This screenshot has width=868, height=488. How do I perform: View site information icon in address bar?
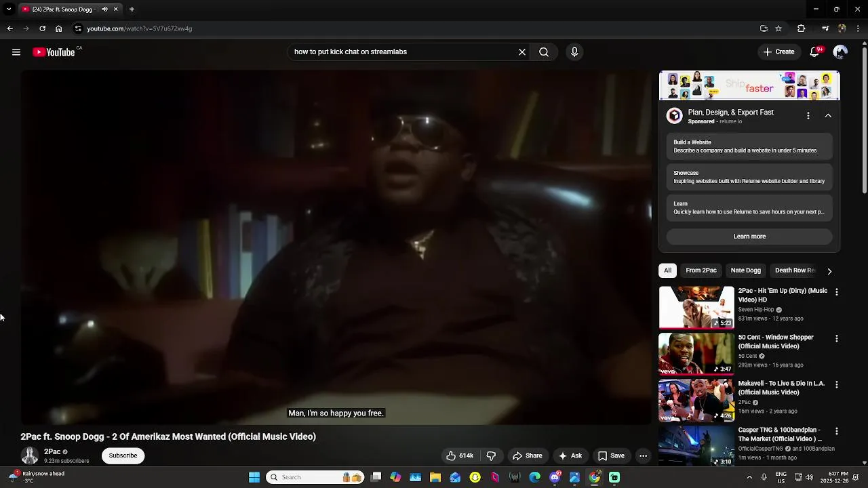pos(78,28)
